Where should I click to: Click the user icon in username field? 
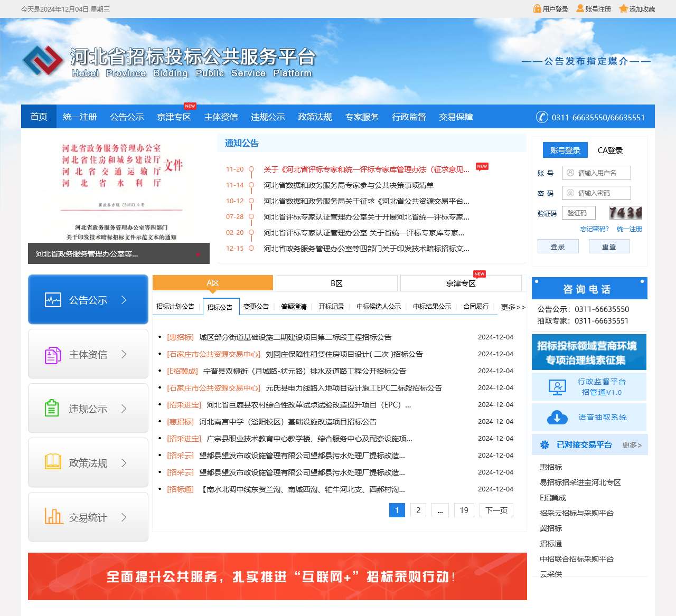[570, 173]
